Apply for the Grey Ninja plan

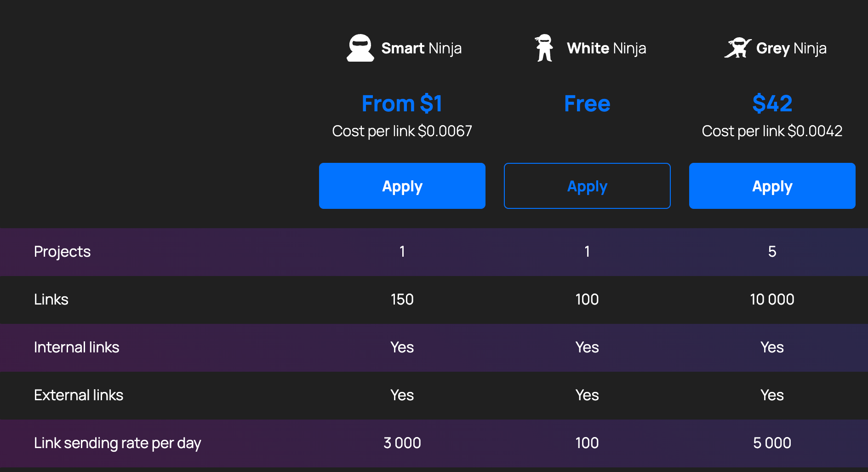[x=772, y=186]
